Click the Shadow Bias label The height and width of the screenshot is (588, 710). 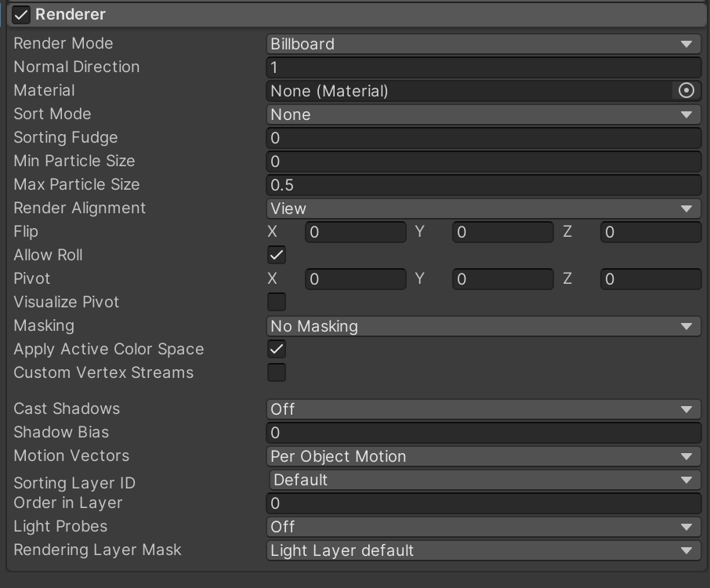pyautogui.click(x=61, y=432)
